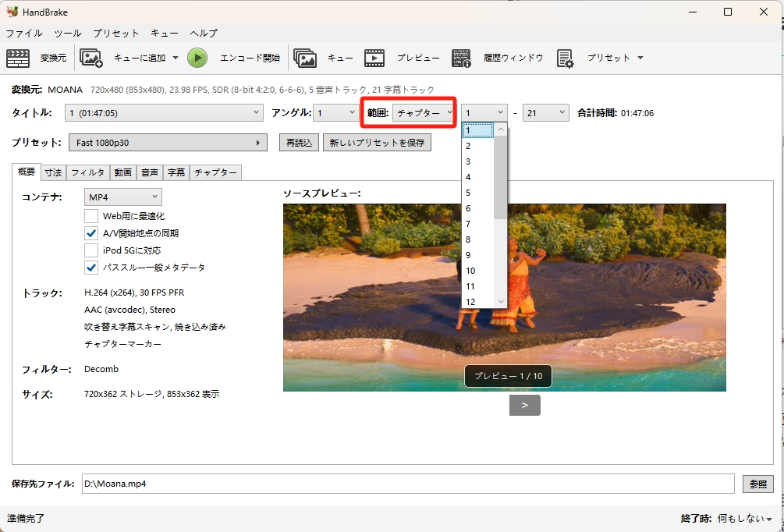Viewport: 784px width, 532px height.
Task: Switch to the 寸法 tab
Action: pyautogui.click(x=53, y=172)
